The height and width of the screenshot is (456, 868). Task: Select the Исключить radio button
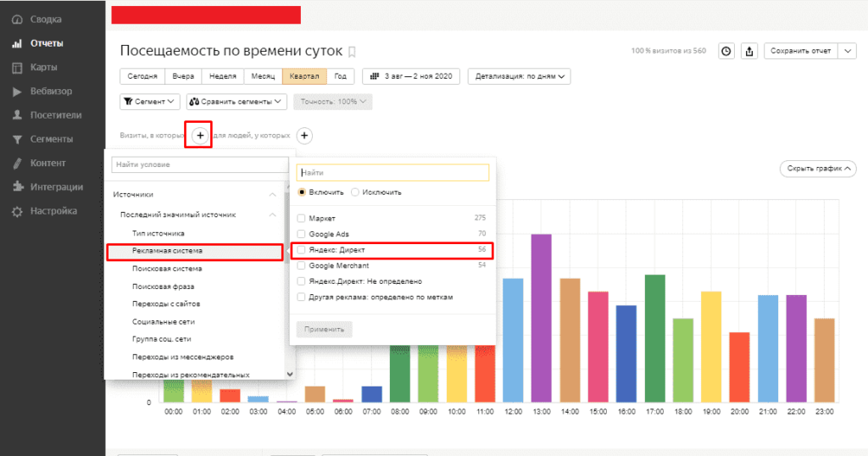coord(355,192)
